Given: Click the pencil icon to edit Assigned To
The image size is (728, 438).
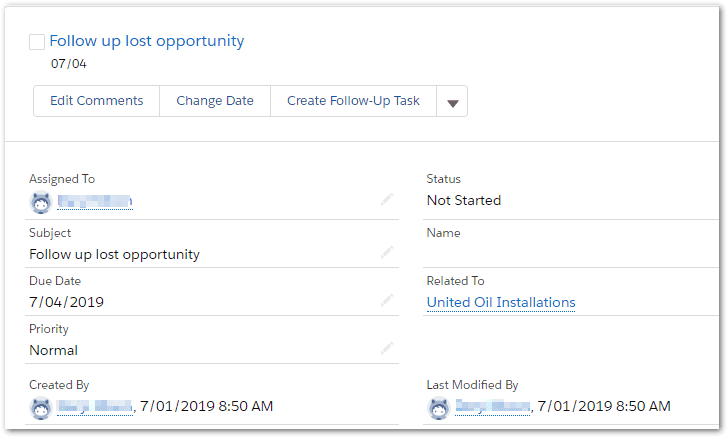Looking at the screenshot, I should pyautogui.click(x=387, y=200).
